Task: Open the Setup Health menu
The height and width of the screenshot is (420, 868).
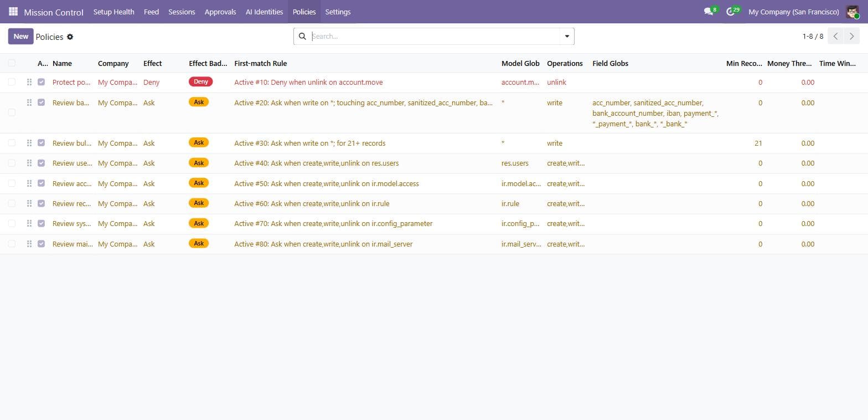Action: pyautogui.click(x=113, y=12)
